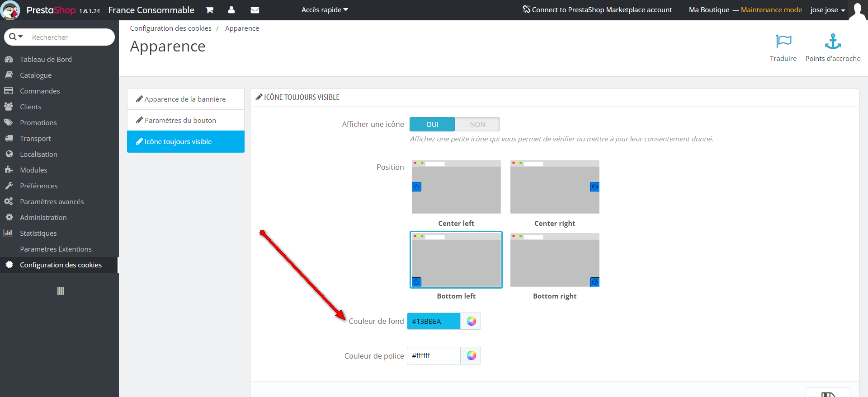The width and height of the screenshot is (868, 397).
Task: Open Apparence de la bannière tab
Action: (x=186, y=99)
